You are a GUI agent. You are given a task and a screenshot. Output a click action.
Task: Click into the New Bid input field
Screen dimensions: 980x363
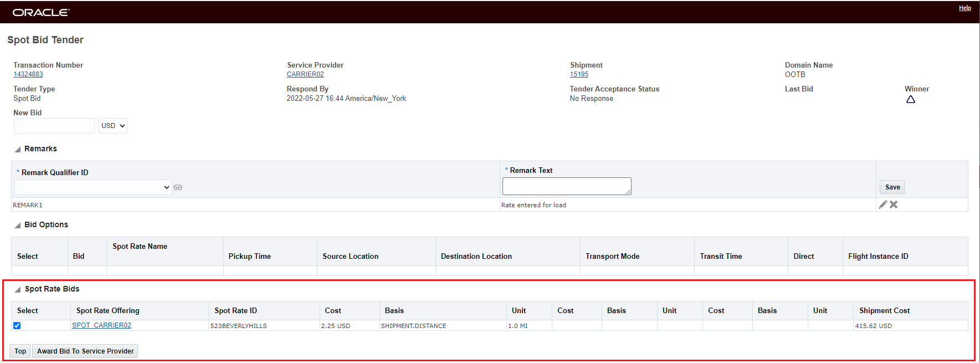(x=54, y=126)
